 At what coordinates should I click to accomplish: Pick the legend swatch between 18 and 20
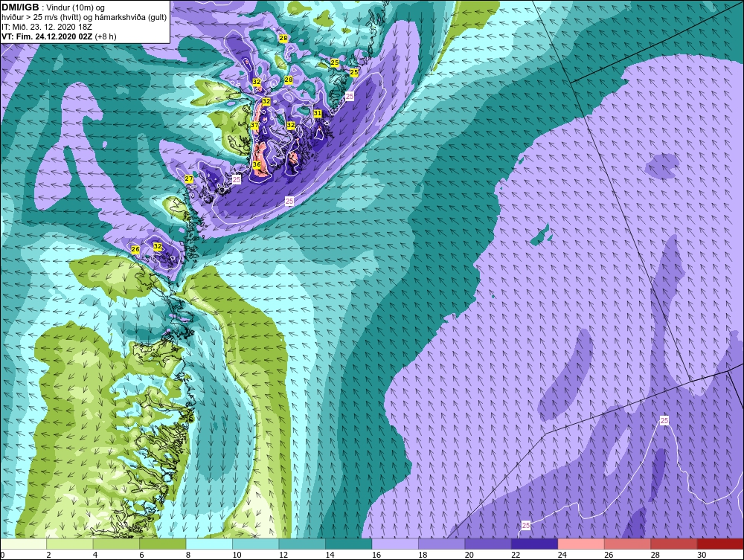tap(442, 544)
